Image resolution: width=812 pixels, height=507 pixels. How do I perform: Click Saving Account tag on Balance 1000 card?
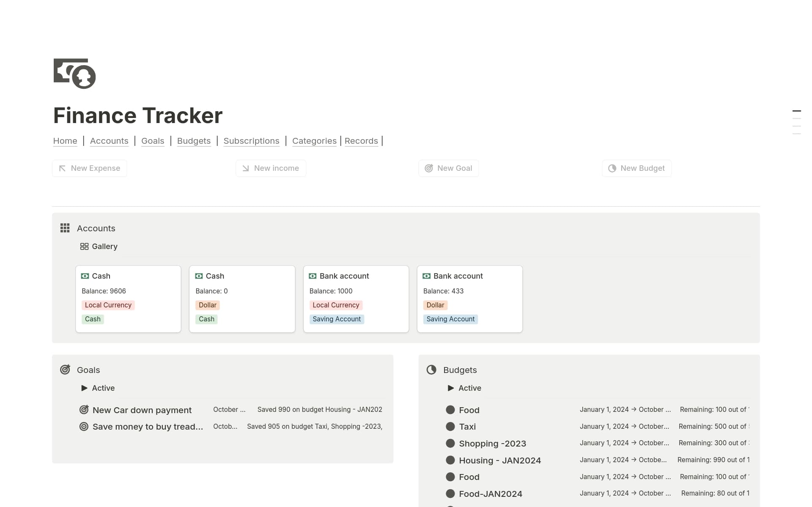pos(337,319)
